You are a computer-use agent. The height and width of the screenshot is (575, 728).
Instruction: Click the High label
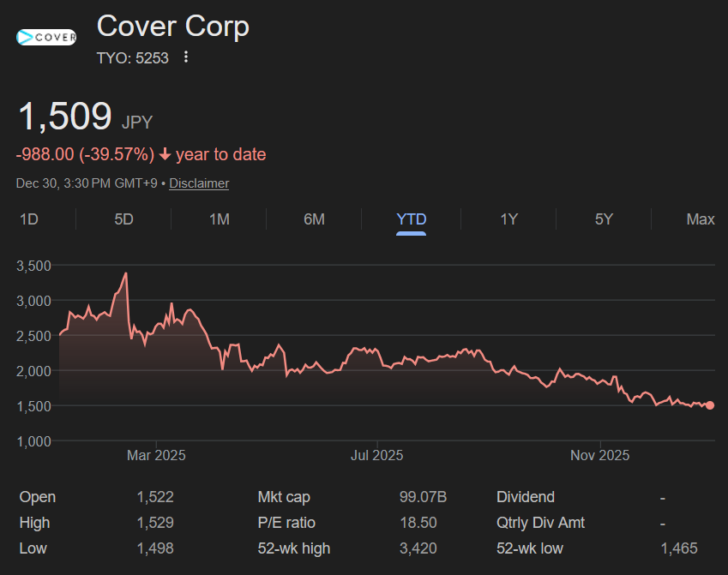[x=35, y=523]
